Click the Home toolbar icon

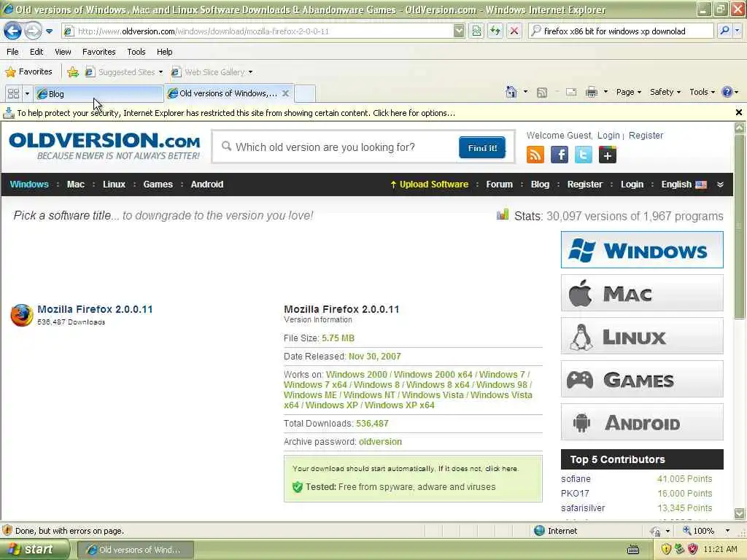[x=511, y=92]
